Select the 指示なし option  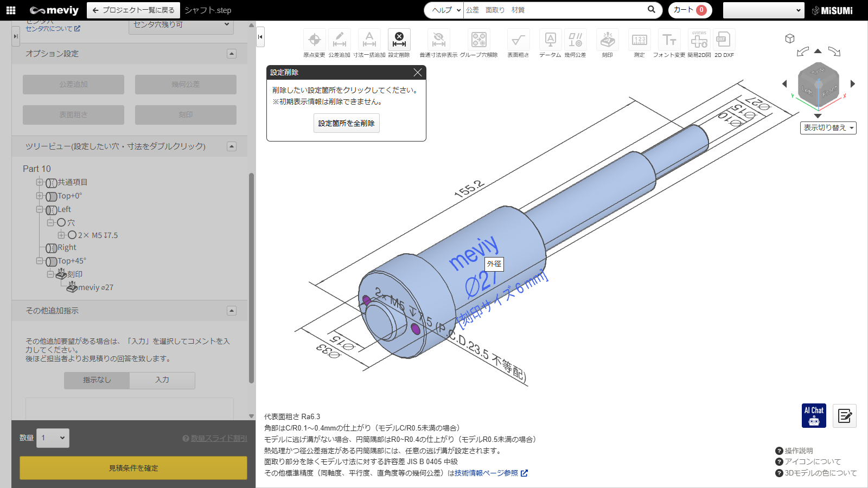click(97, 380)
